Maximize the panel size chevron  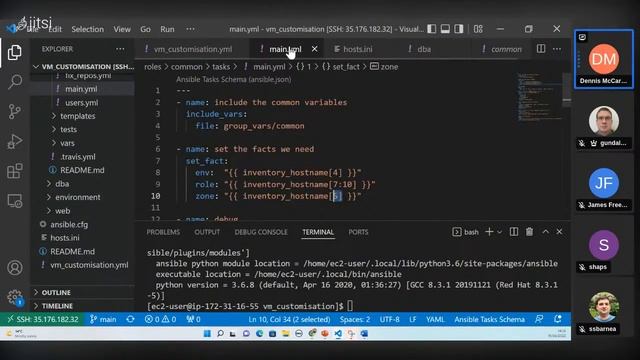545,231
